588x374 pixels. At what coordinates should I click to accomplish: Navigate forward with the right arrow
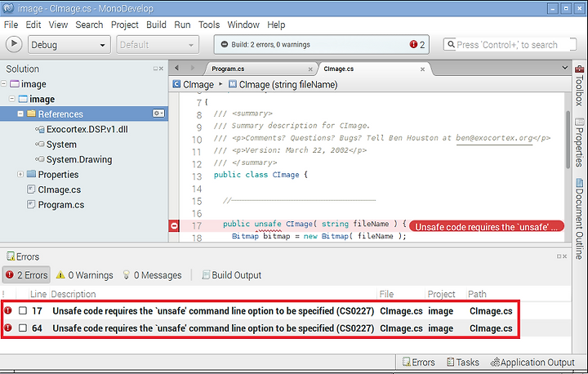193,68
